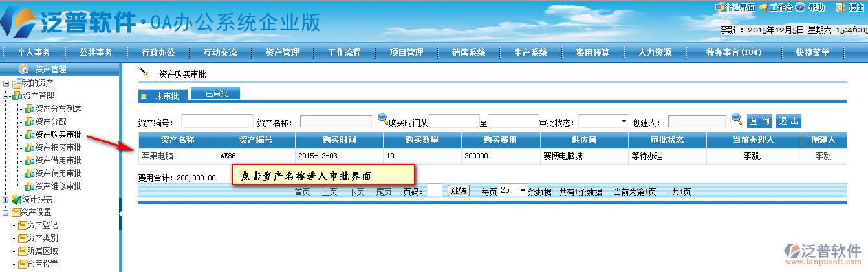Click the creator link 李毅 in table
Image resolution: width=868 pixels, height=272 pixels.
[x=823, y=156]
